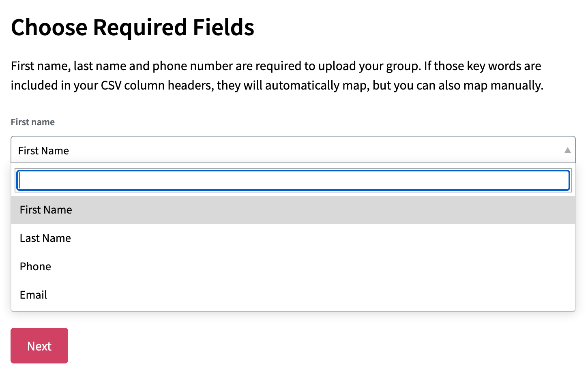The width and height of the screenshot is (588, 374).
Task: Click the "Choose Required Fields" heading
Action: click(x=133, y=27)
